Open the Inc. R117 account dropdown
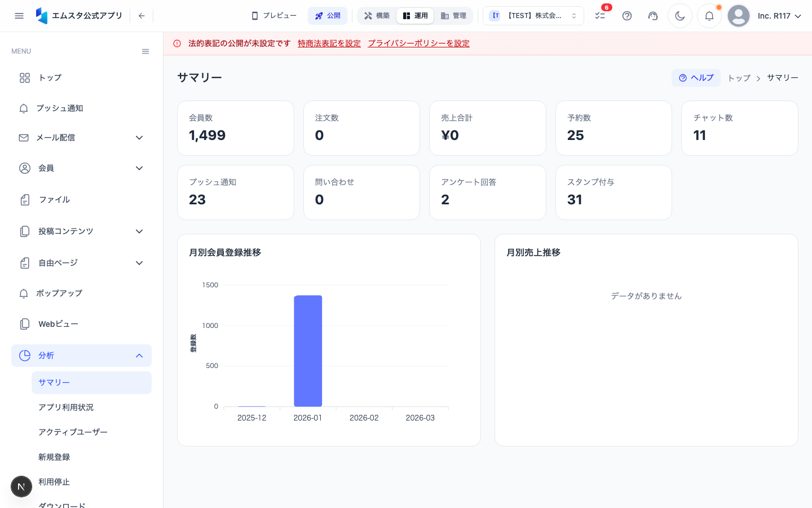 coord(779,16)
